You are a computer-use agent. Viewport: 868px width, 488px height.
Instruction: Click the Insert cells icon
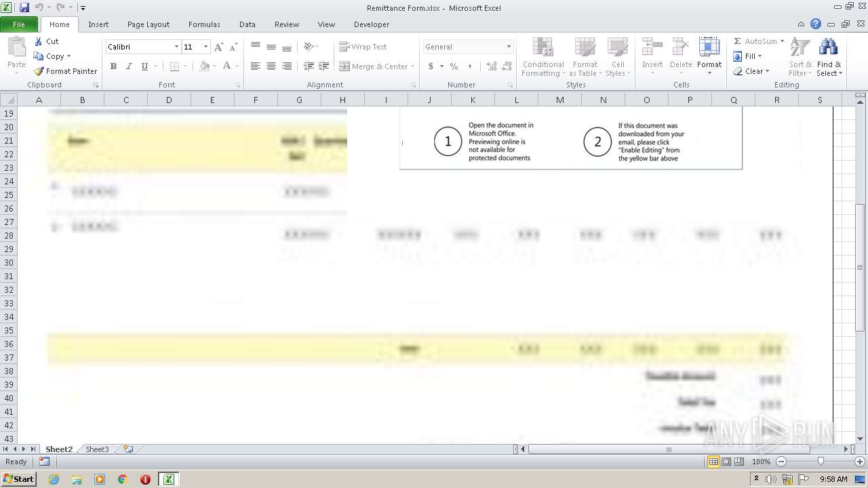tap(652, 47)
